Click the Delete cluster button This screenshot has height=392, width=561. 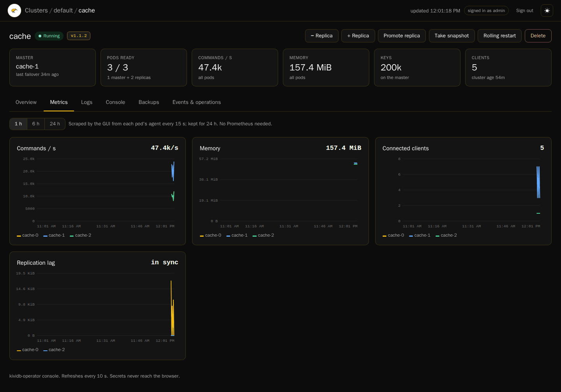pos(538,36)
